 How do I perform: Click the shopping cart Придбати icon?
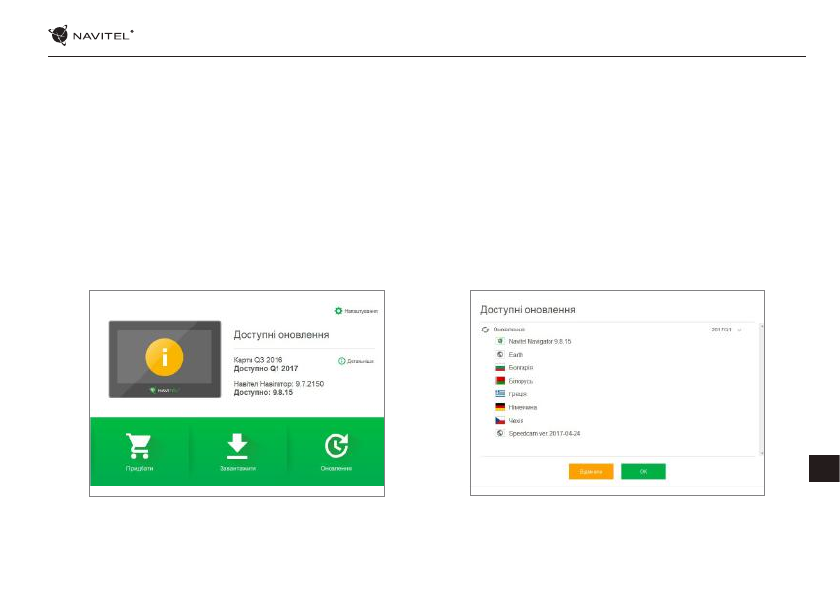point(139,446)
